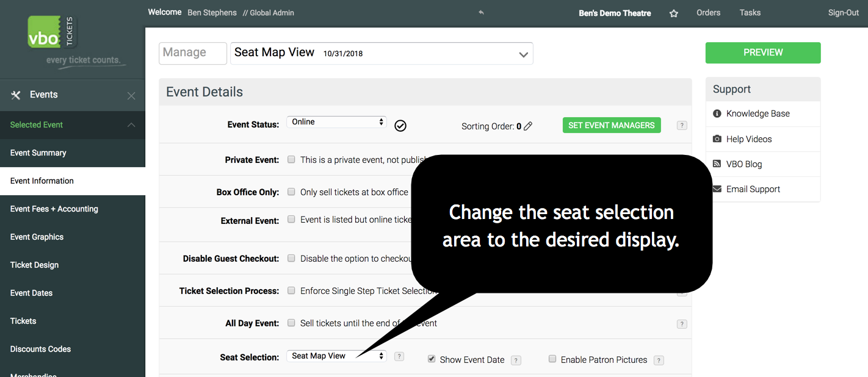868x377 pixels.
Task: Click the SET EVENT MANAGERS button
Action: pyautogui.click(x=612, y=125)
